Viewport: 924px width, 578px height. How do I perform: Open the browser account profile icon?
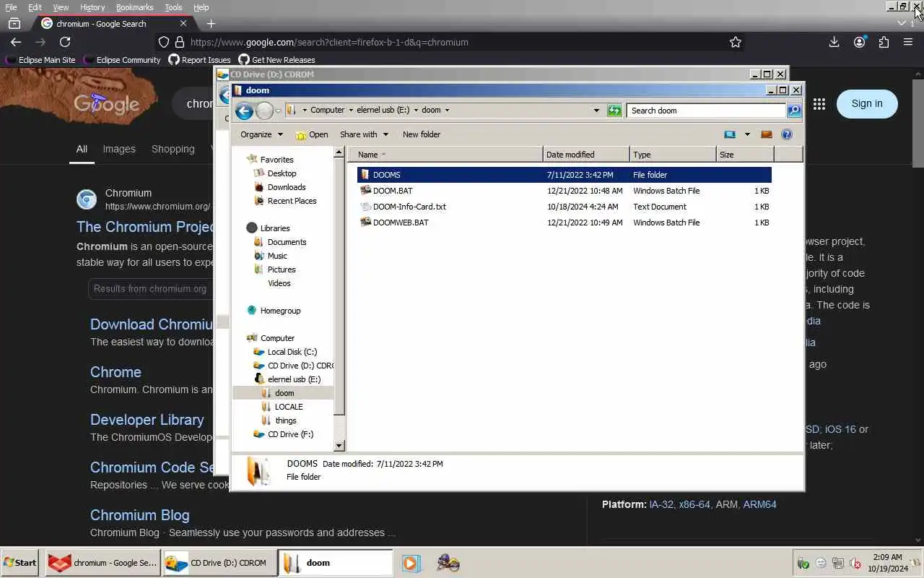click(859, 42)
